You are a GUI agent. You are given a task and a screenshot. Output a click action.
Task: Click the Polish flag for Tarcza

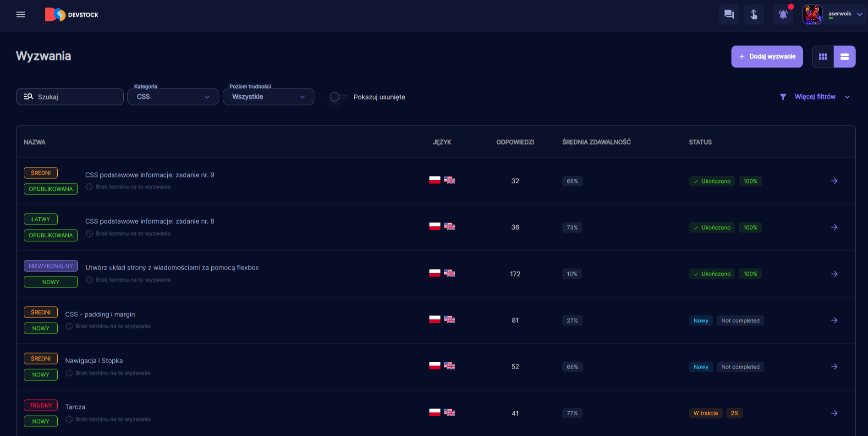pos(435,413)
